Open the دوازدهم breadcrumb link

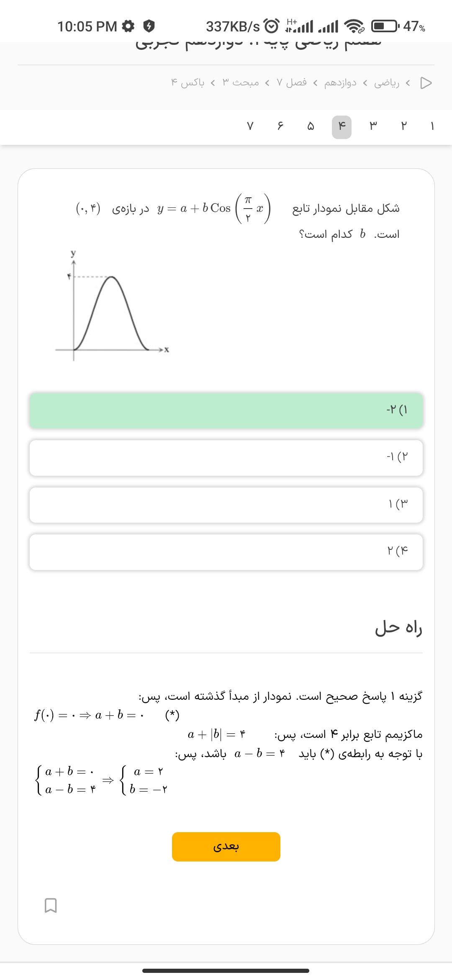click(x=340, y=83)
